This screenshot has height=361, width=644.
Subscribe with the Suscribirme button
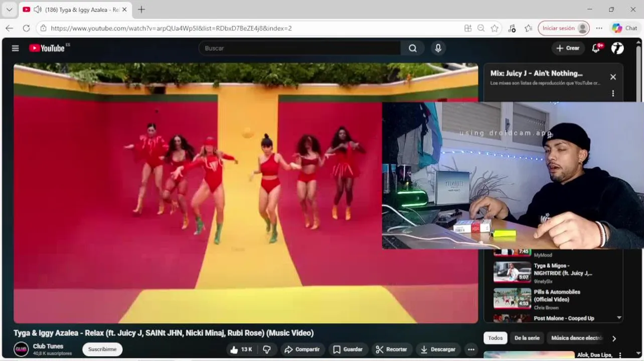point(102,349)
